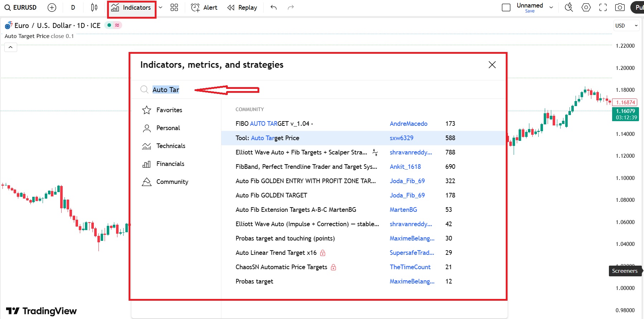Click the chart type candlestick icon

pyautogui.click(x=94, y=8)
